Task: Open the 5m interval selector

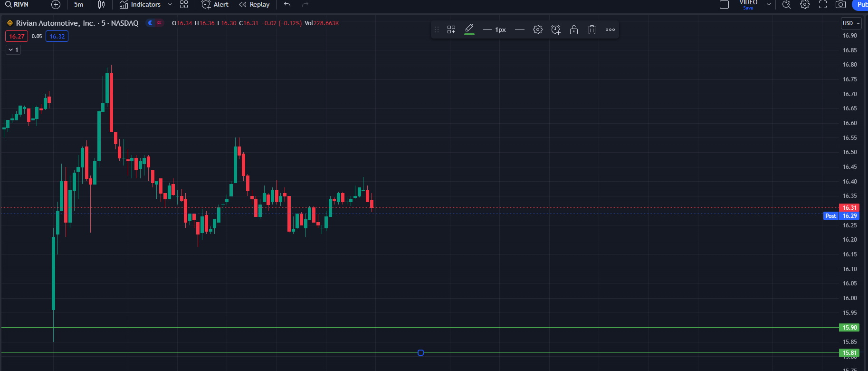Action: point(78,4)
